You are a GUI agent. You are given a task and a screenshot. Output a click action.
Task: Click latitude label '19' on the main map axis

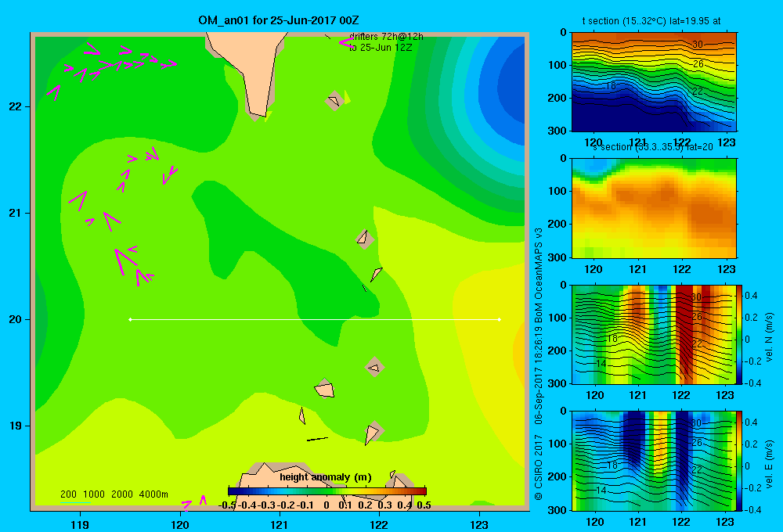tap(16, 426)
